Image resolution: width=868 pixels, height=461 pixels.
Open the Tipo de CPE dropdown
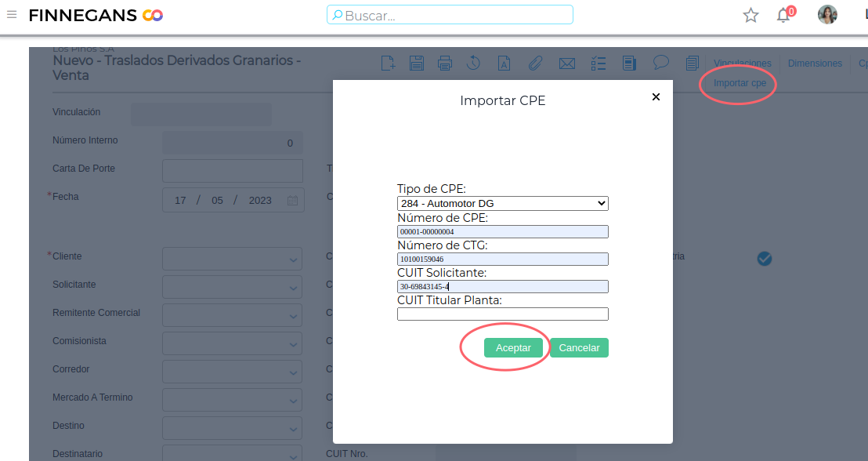point(502,203)
